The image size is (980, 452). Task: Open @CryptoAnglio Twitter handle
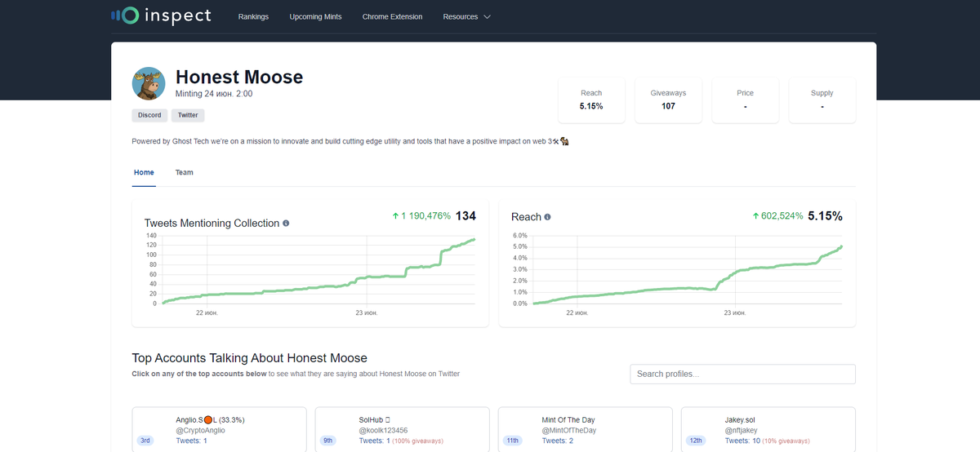200,430
